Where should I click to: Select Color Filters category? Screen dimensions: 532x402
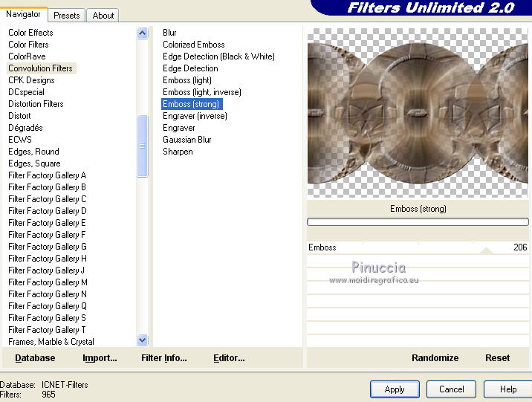[x=28, y=45]
